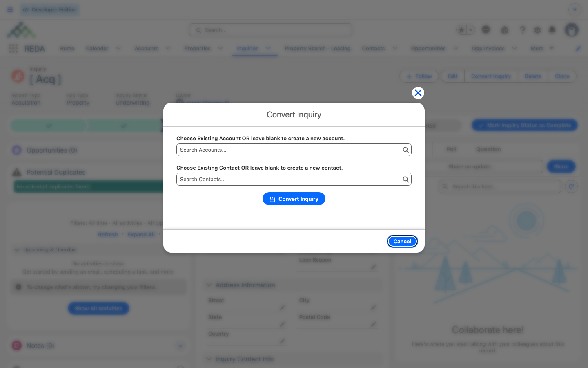Open the App Launcher grid icon
The width and height of the screenshot is (588, 368).
click(13, 49)
